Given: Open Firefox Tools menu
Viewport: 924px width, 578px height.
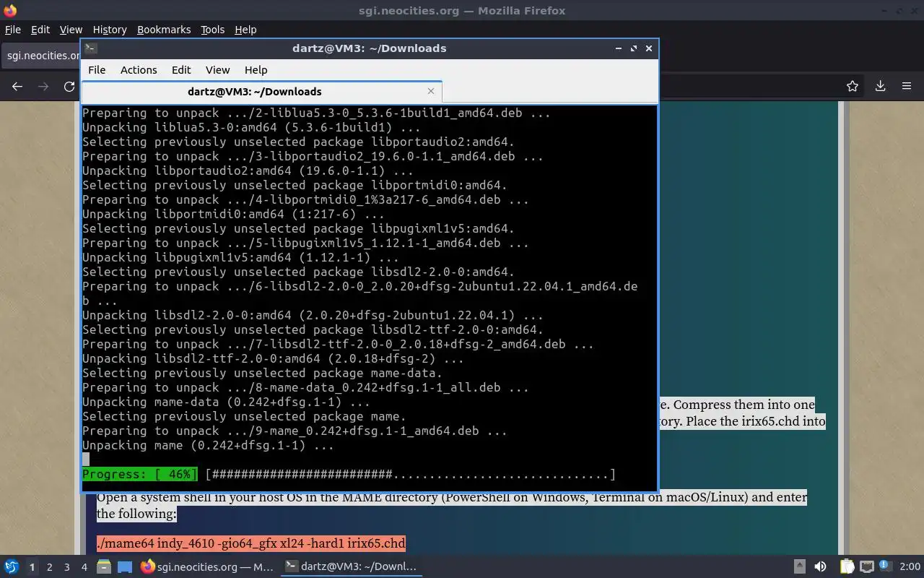Looking at the screenshot, I should (212, 30).
